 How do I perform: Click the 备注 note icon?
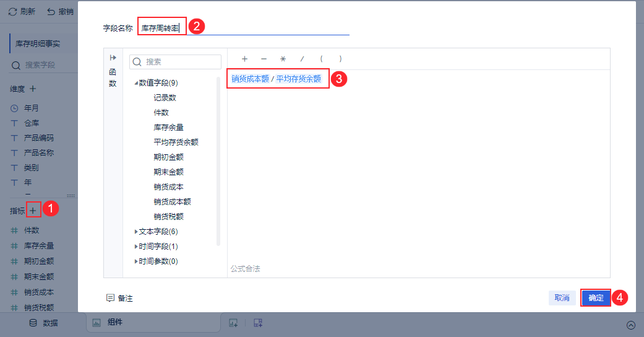110,298
